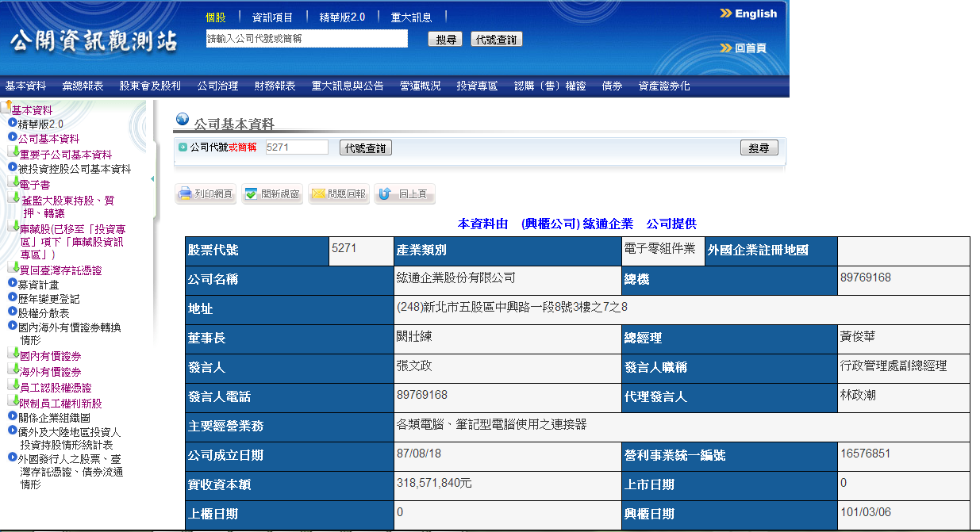Open the 投資專區 menu
The height and width of the screenshot is (532, 980).
pos(477,86)
